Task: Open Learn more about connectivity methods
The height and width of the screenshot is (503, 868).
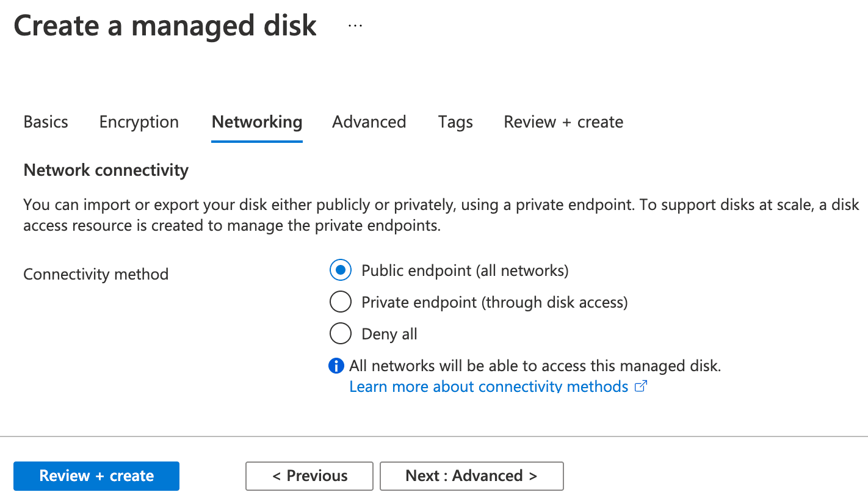Action: (487, 386)
